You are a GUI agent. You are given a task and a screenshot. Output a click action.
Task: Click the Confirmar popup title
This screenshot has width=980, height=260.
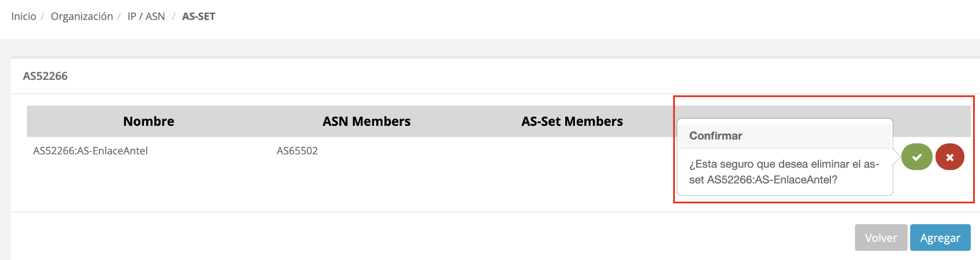[715, 136]
